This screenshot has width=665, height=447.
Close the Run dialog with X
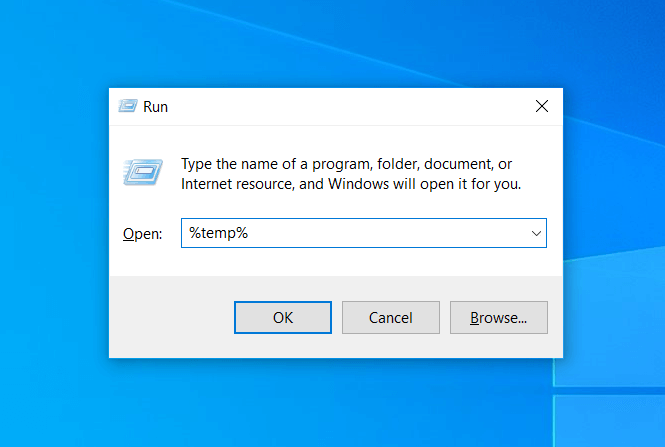[542, 106]
